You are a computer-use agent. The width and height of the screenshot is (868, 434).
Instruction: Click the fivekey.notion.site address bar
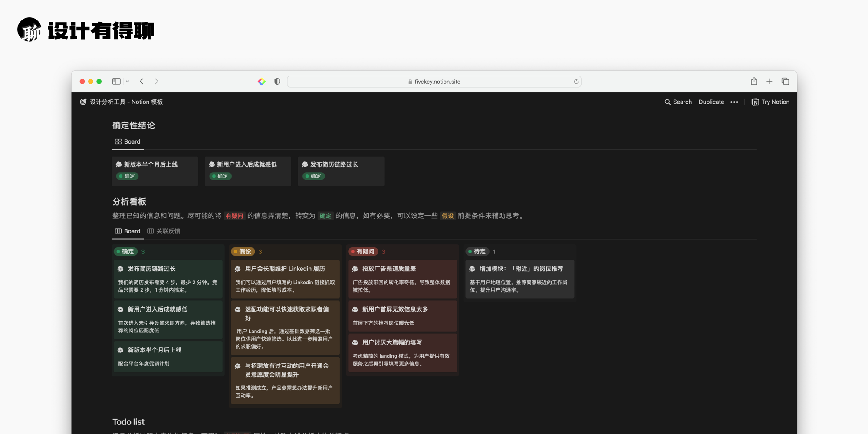pos(434,82)
